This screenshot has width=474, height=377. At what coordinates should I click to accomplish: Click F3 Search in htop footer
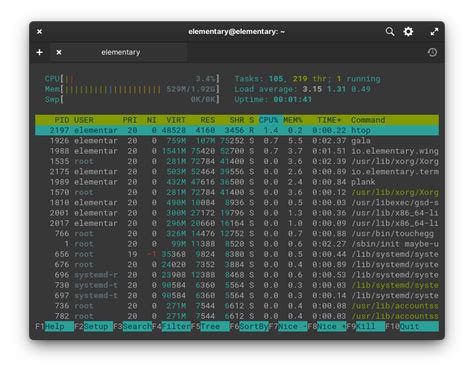coord(133,326)
